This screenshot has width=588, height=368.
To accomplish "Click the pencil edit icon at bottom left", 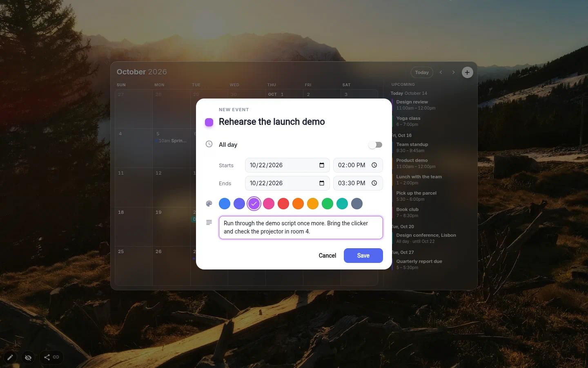I will coord(10,357).
